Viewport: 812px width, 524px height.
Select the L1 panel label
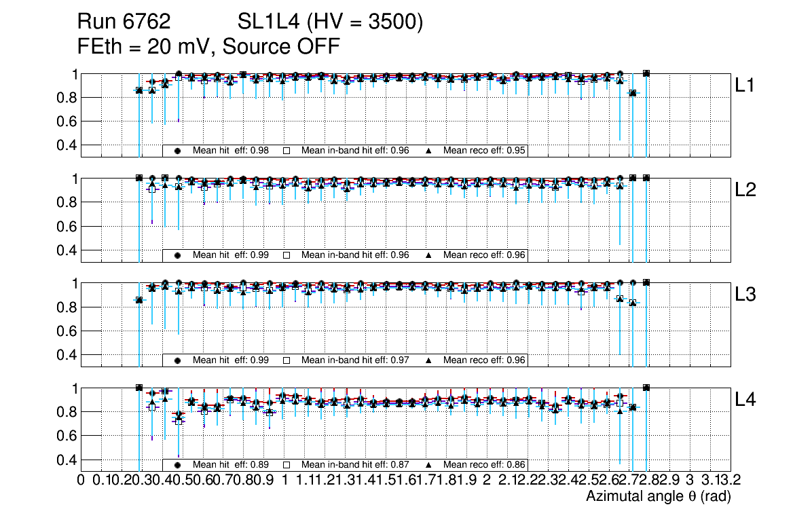[x=745, y=86]
